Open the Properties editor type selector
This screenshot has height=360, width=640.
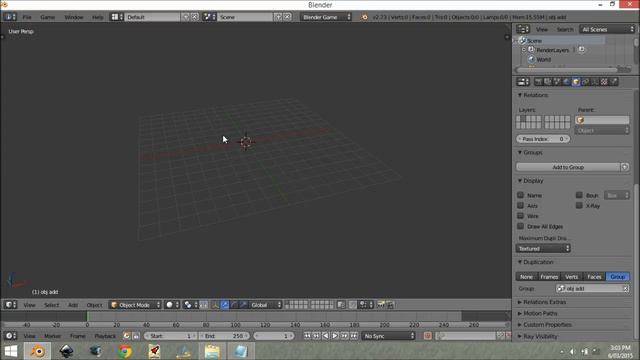click(x=523, y=82)
